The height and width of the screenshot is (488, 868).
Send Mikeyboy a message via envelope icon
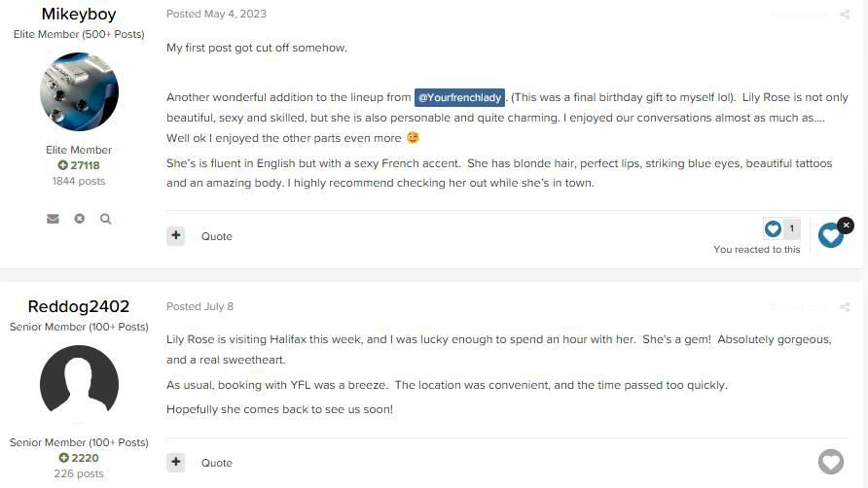[53, 219]
